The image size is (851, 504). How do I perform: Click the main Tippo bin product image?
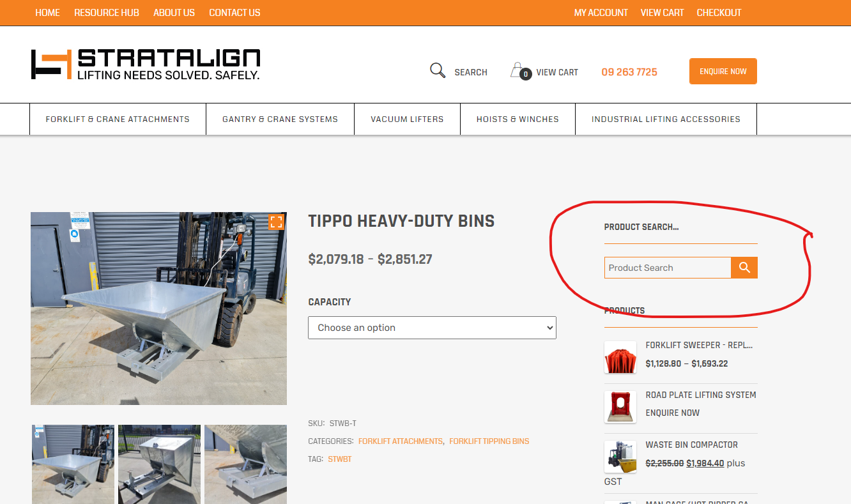click(x=158, y=309)
